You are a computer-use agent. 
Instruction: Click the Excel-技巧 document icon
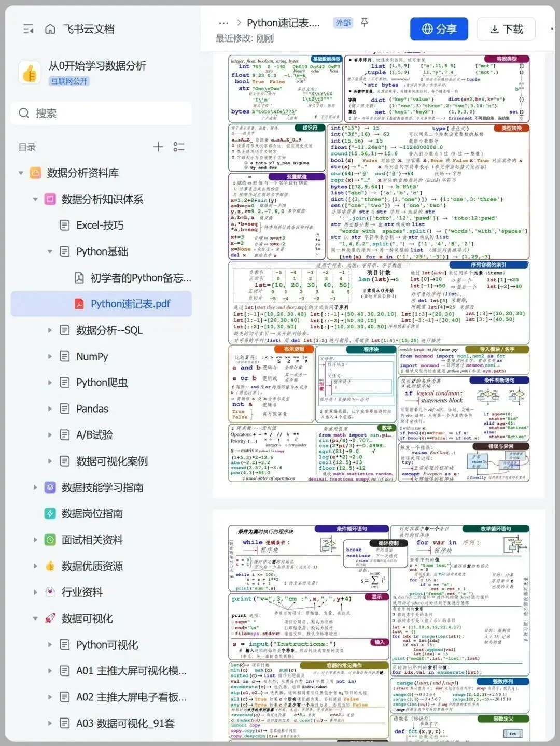pyautogui.click(x=65, y=225)
